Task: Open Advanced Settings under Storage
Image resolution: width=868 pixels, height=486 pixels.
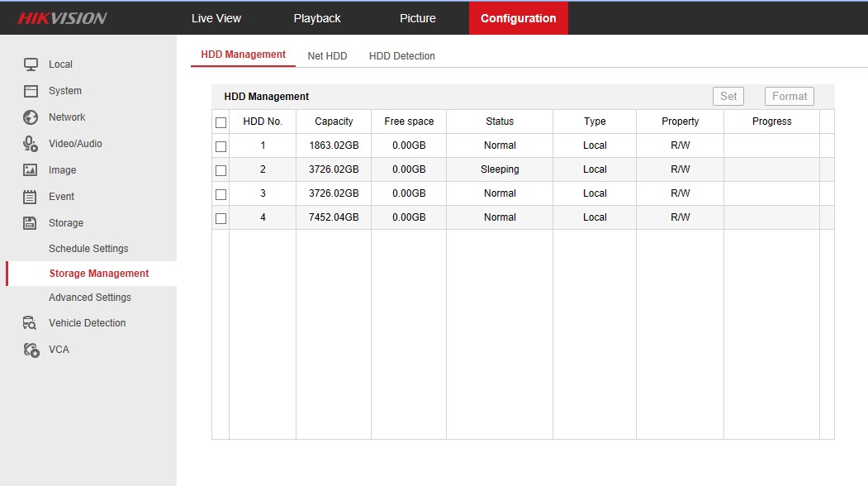Action: (x=90, y=298)
